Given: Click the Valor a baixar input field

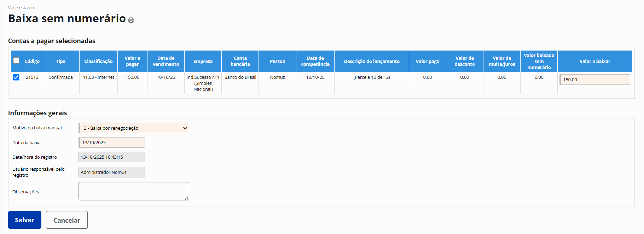Looking at the screenshot, I should [594, 80].
